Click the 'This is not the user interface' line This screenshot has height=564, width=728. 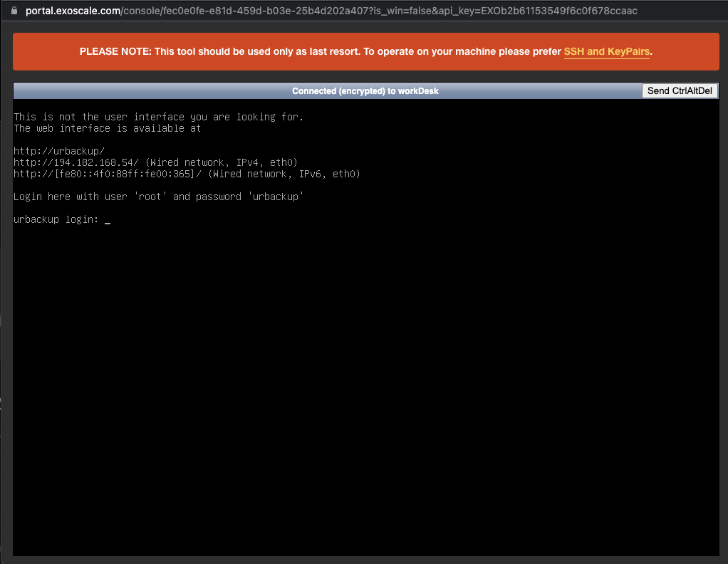pyautogui.click(x=158, y=117)
